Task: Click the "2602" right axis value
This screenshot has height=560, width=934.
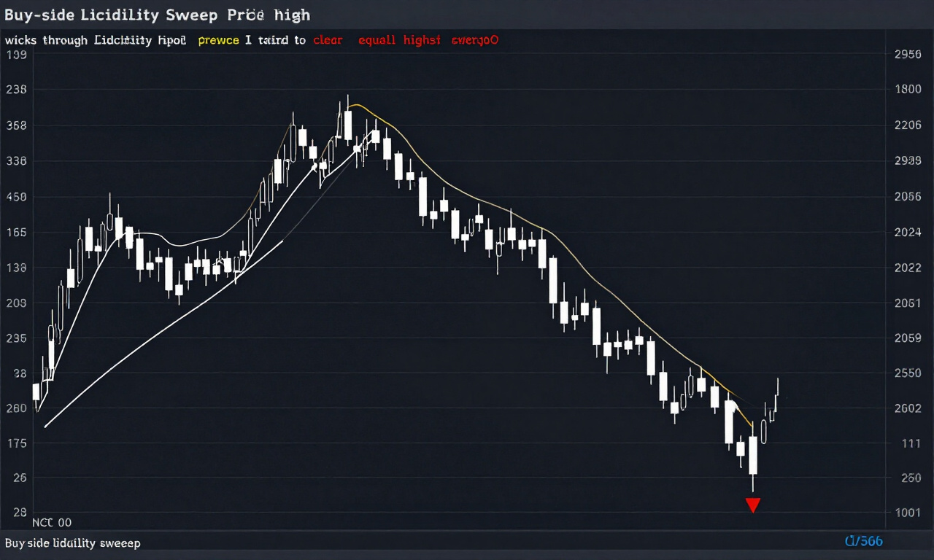Action: (x=908, y=408)
